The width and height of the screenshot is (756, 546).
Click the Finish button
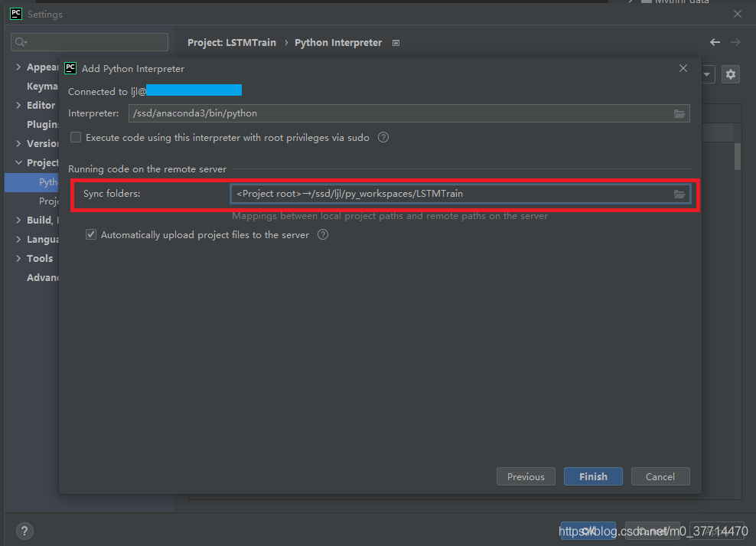(x=593, y=476)
